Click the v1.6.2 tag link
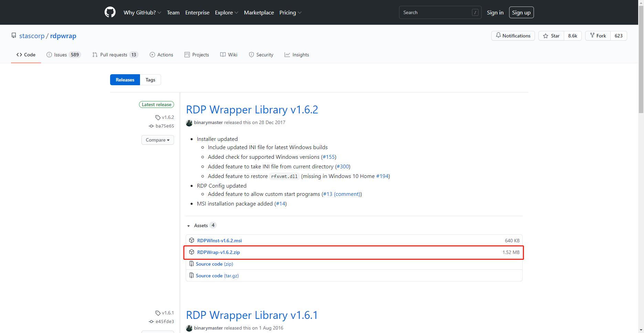The image size is (644, 333). click(168, 118)
